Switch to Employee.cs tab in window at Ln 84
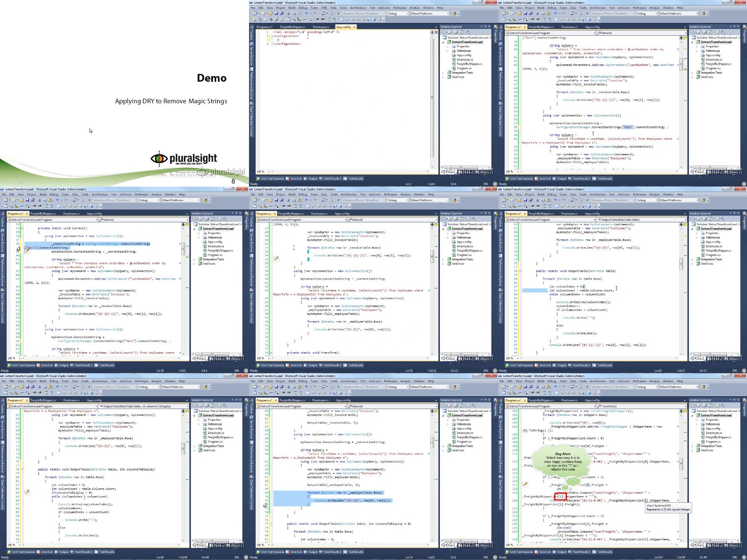This screenshot has width=747, height=560. click(x=71, y=400)
